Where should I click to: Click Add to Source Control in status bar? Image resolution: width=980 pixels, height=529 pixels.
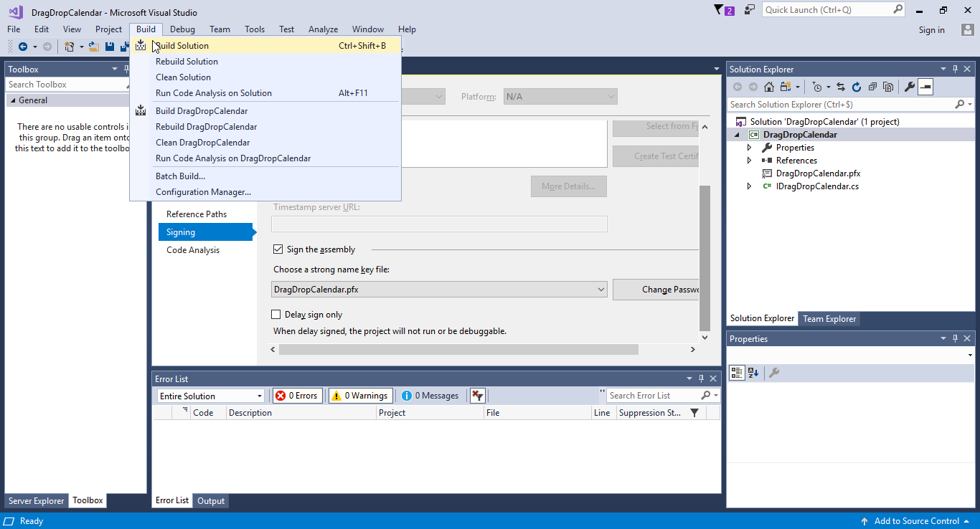click(x=916, y=521)
